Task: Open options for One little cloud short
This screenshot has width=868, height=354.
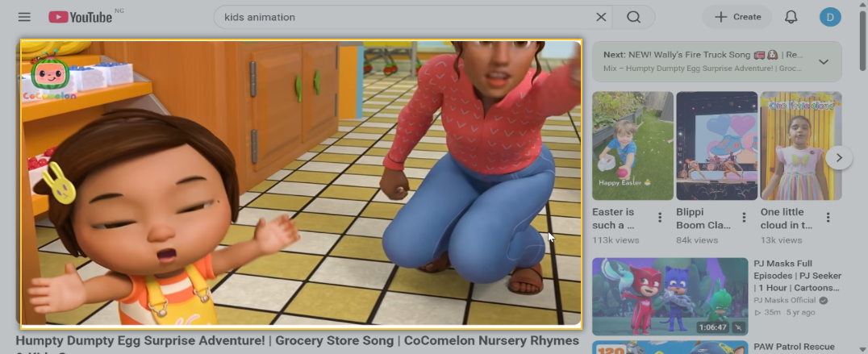Action: 828,218
